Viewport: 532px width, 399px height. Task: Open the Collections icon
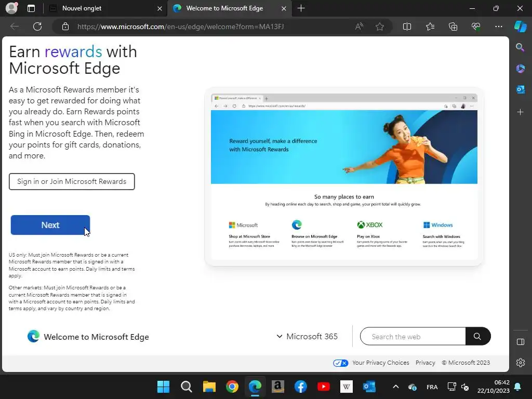453,26
